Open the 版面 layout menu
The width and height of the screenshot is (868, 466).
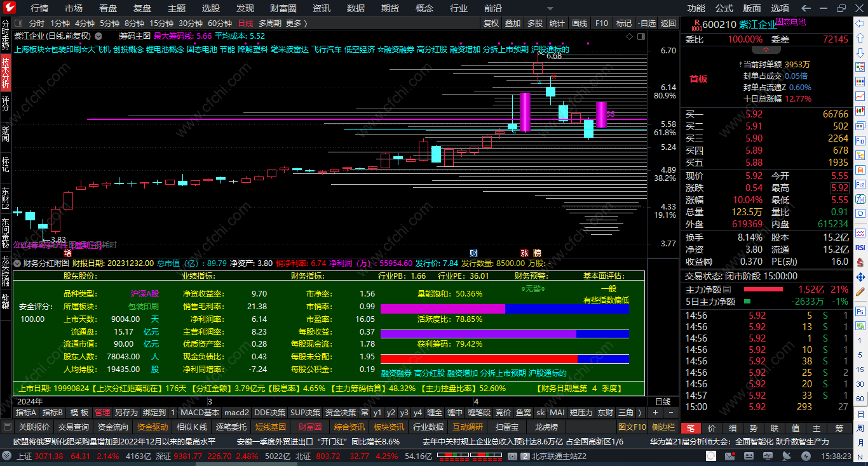tap(752, 8)
